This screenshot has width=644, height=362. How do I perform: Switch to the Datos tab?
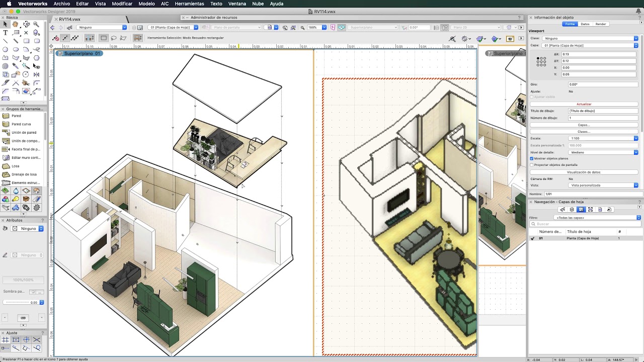tap(585, 24)
